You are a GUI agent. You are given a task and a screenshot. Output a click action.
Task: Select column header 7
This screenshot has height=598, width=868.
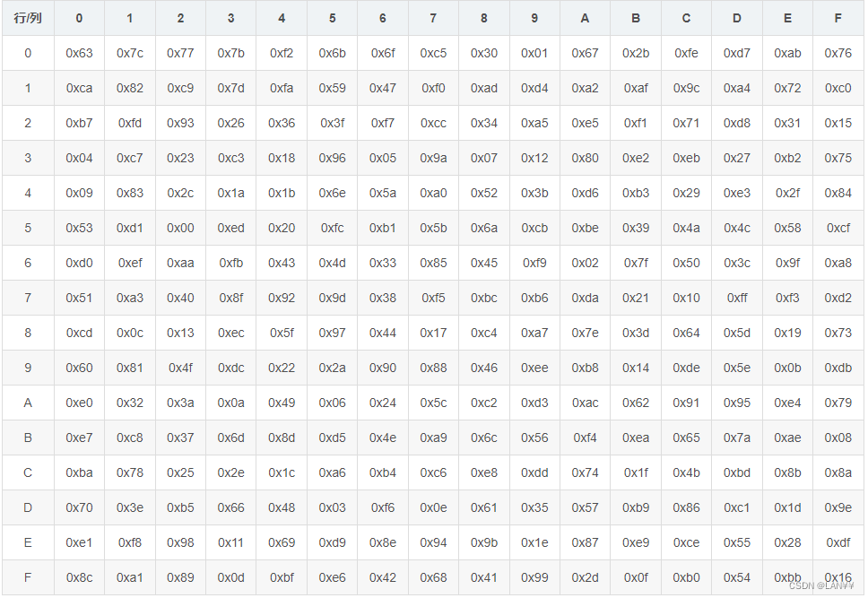[x=433, y=18]
